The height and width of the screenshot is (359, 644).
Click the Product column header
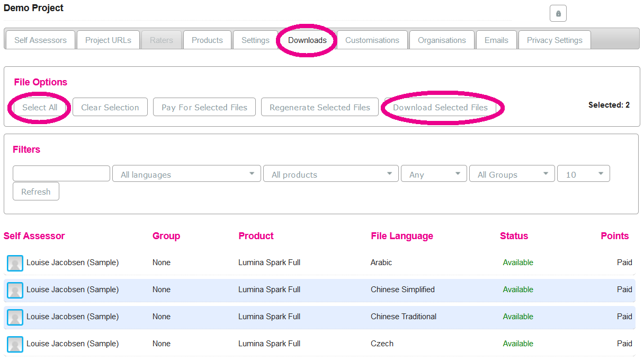(x=256, y=236)
